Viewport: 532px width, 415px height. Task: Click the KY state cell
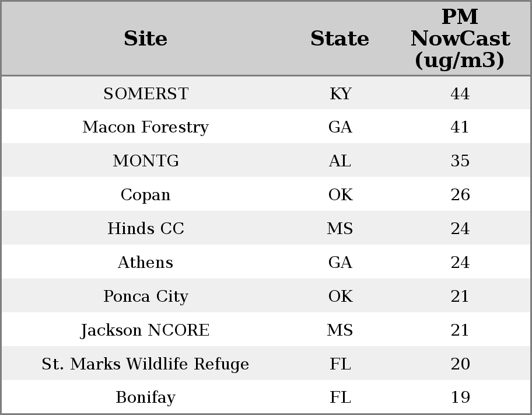340,94
